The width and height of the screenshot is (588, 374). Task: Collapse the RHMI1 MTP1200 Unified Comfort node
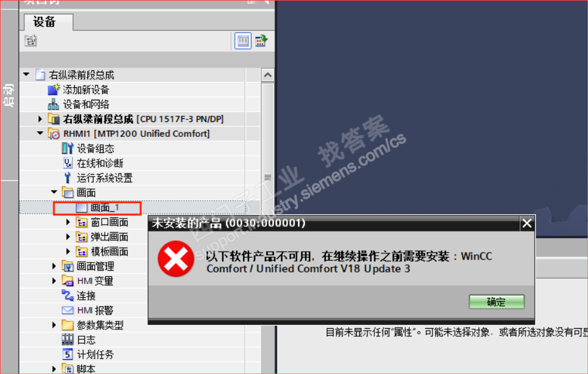point(40,133)
